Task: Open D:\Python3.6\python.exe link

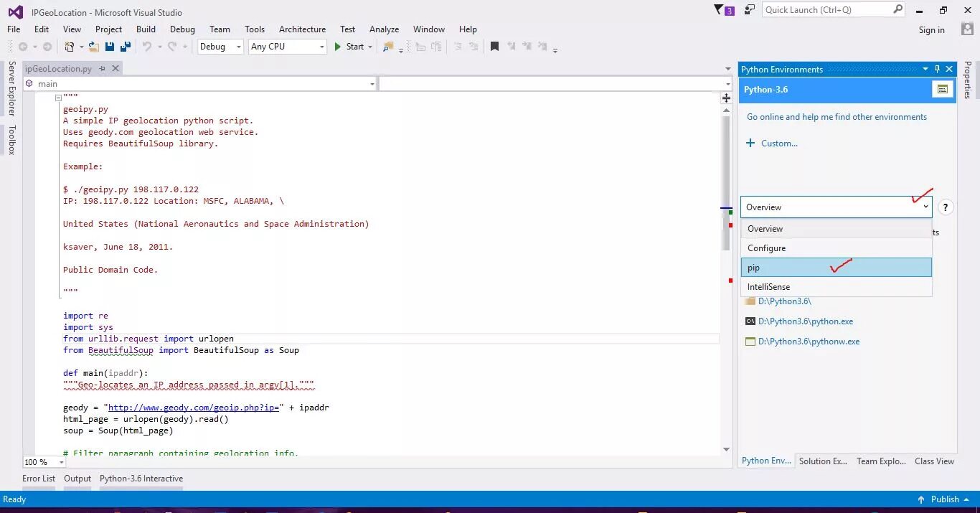Action: pyautogui.click(x=806, y=321)
